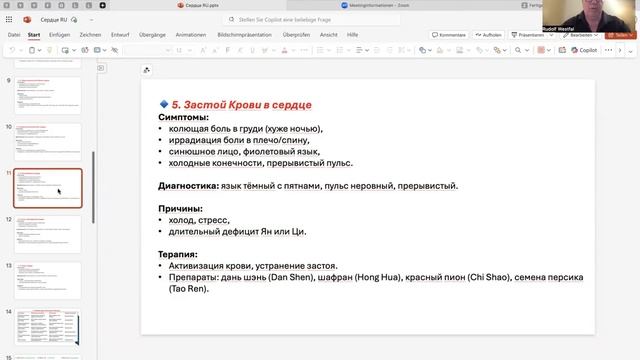Viewport: 640px width, 360px height.
Task: Switch to the Zeichnen tab
Action: [90, 35]
